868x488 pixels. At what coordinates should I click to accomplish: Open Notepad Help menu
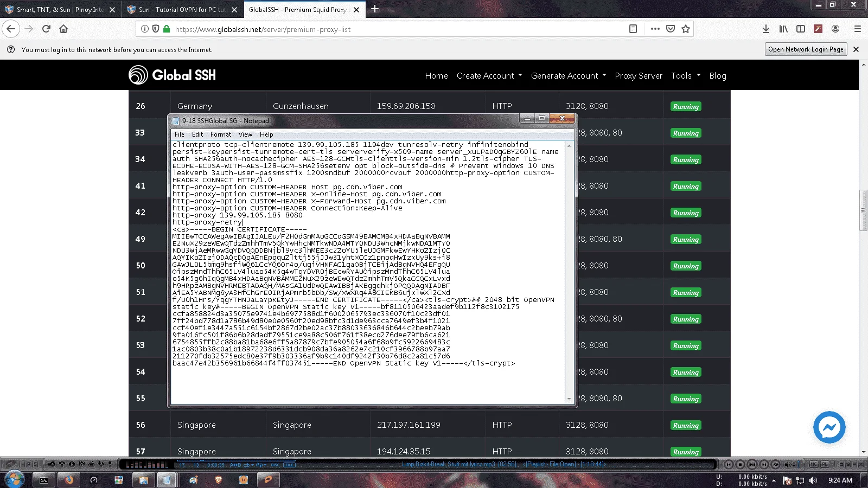266,134
